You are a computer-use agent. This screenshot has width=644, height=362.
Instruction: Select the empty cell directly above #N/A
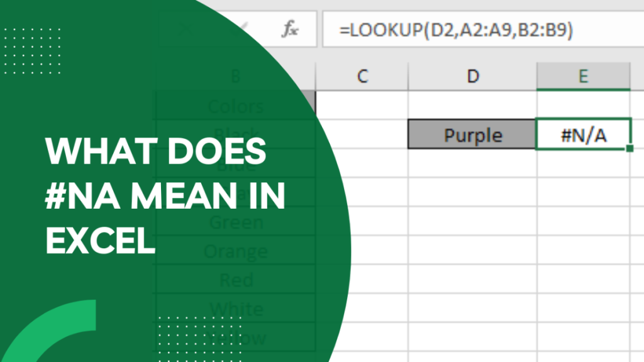click(x=583, y=105)
